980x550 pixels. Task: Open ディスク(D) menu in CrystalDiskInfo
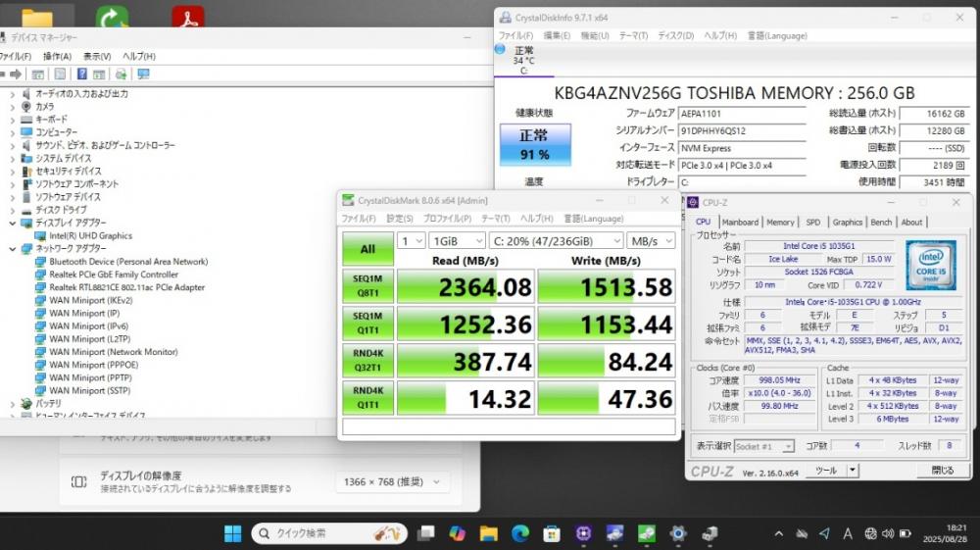(675, 35)
